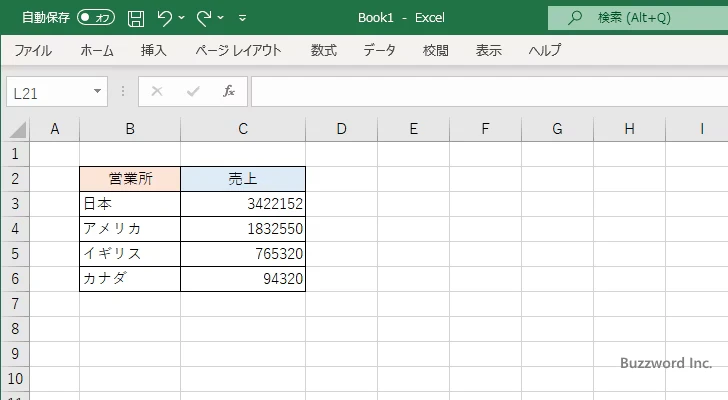Click the Save icon in title bar
This screenshot has height=400, width=728.
click(136, 18)
